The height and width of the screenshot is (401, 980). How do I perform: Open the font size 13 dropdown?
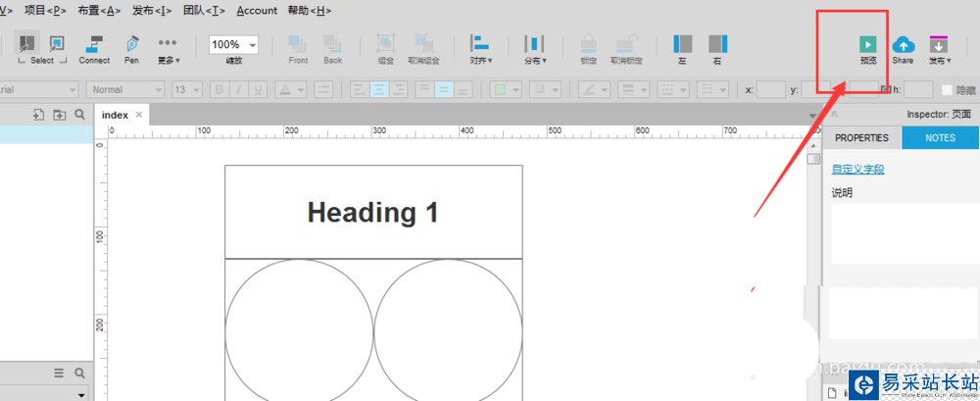[187, 89]
